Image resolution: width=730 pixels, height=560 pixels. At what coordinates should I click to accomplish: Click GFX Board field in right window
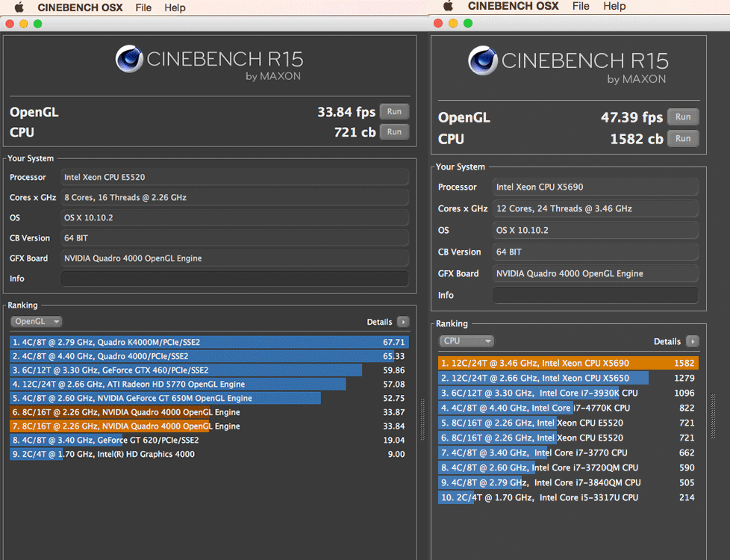(596, 273)
